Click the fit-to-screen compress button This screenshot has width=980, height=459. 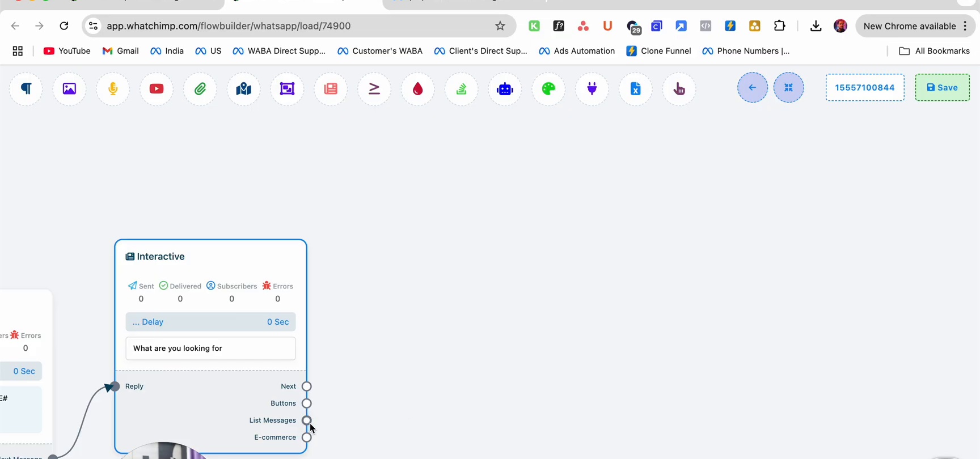pyautogui.click(x=789, y=87)
